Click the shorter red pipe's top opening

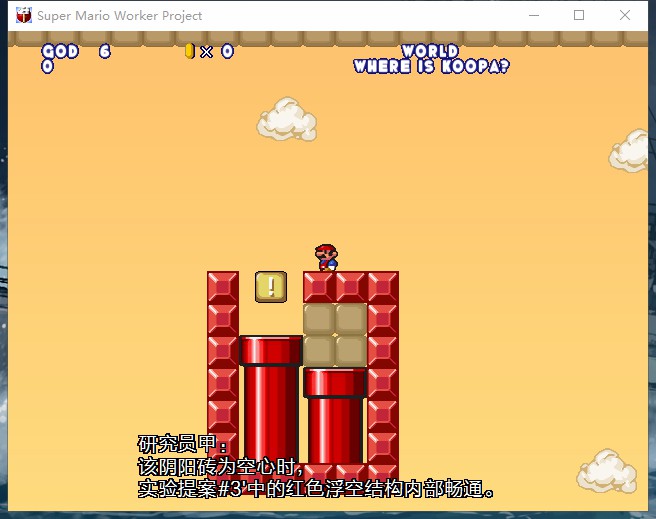(335, 383)
